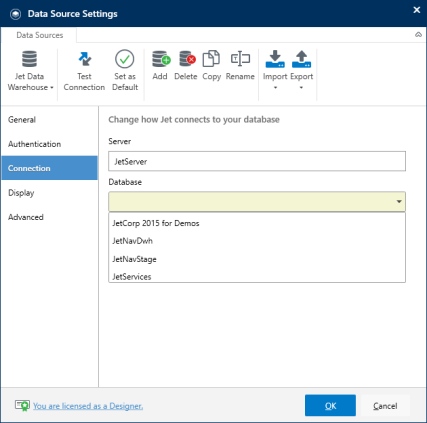This screenshot has width=427, height=423.
Task: Click the Test Connection icon
Action: 85,59
